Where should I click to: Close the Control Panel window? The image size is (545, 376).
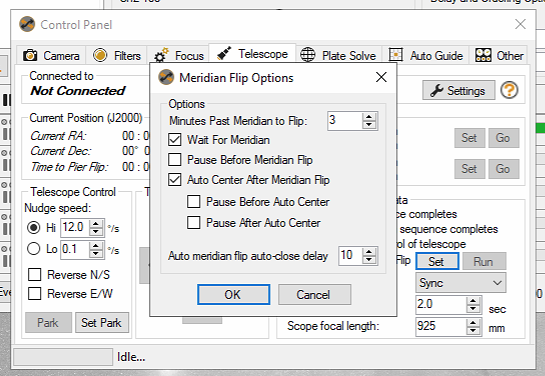click(x=520, y=24)
